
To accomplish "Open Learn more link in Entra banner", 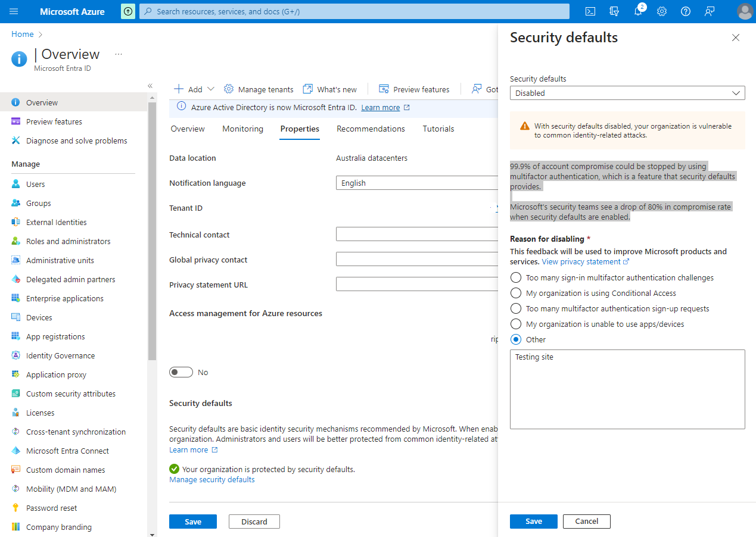I will tap(385, 108).
